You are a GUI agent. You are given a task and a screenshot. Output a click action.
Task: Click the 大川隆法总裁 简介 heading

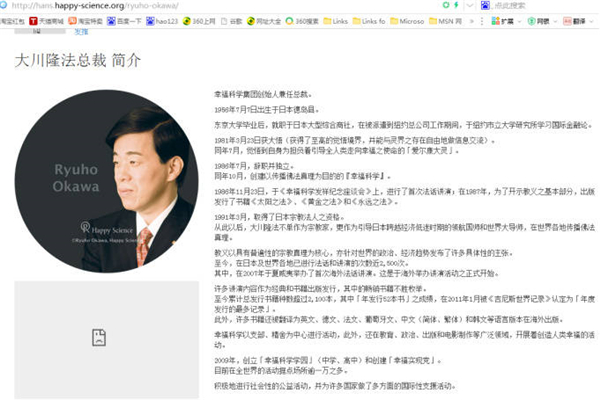click(78, 60)
